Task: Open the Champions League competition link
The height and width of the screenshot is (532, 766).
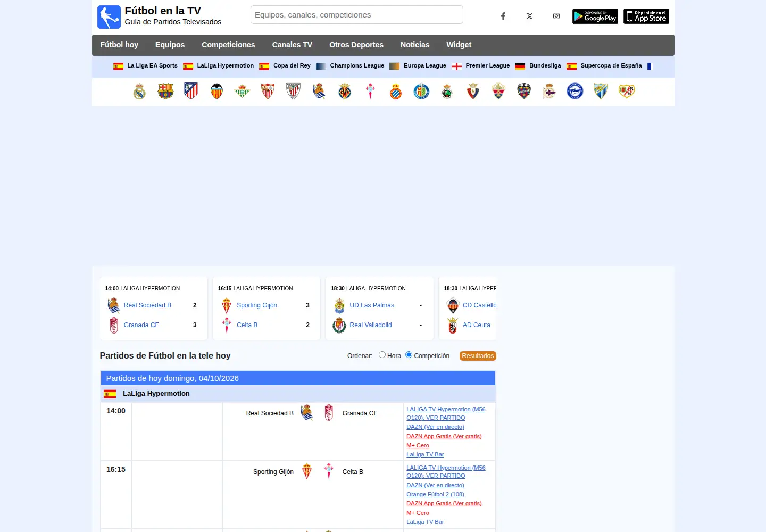Action: (x=357, y=66)
